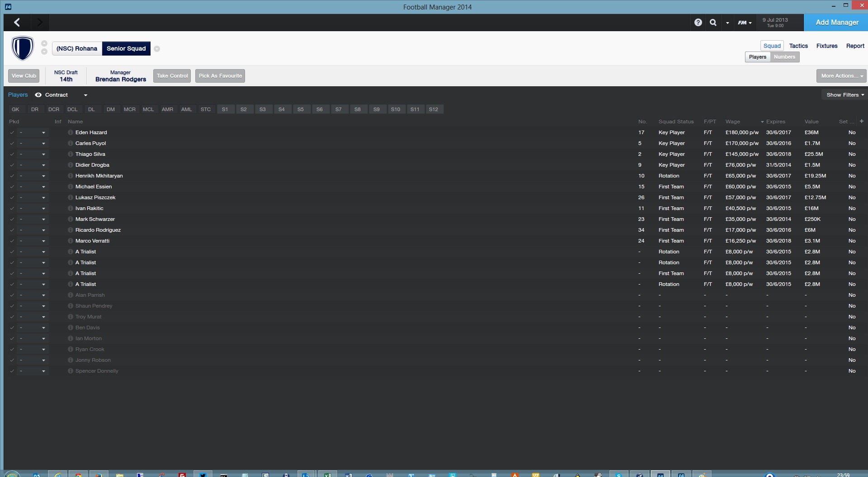Click the Take Control button
Screen dimensions: 868x477
pos(172,76)
